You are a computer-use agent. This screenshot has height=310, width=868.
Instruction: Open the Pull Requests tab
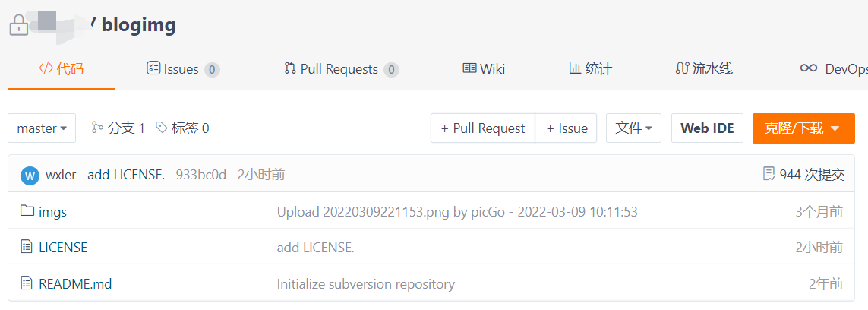(x=340, y=69)
